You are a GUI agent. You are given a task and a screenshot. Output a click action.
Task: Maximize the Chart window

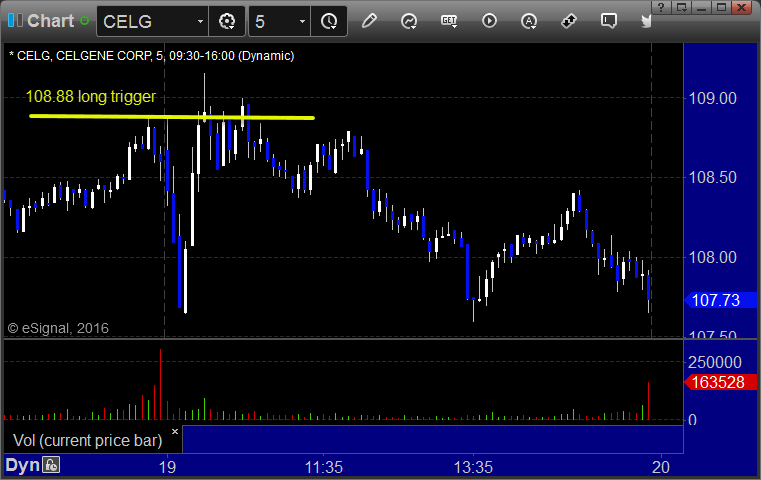click(x=722, y=7)
